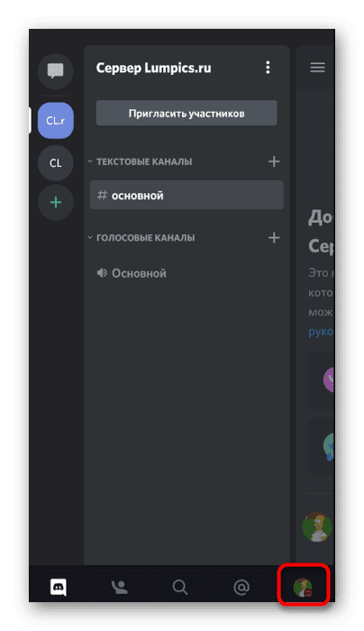Add a text channel with the plus icon
Screen dimensions: 364x631
click(x=274, y=161)
